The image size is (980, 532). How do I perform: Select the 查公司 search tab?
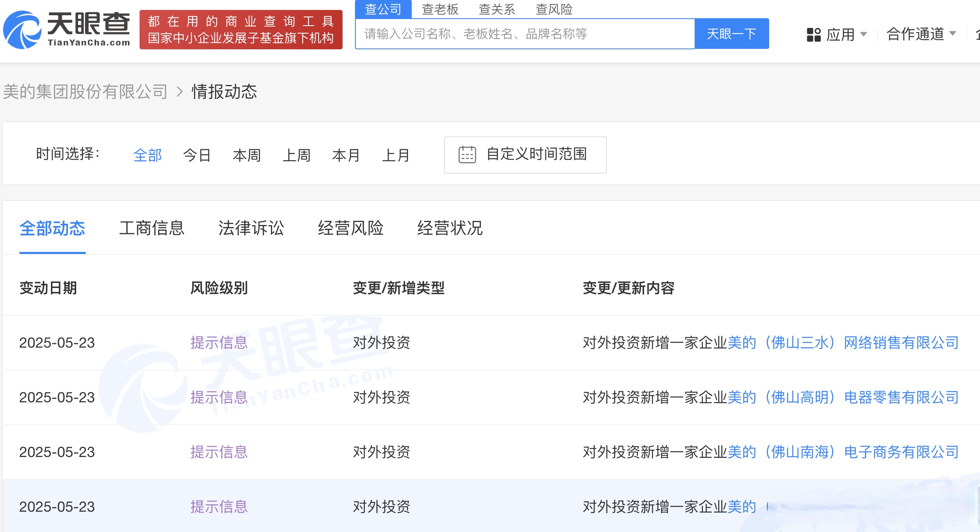383,9
